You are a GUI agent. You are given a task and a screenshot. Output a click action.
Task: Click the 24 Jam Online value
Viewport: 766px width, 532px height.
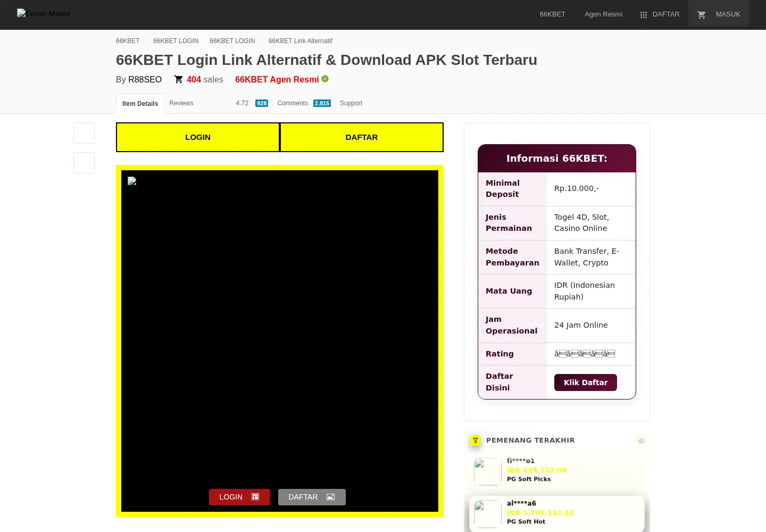click(x=581, y=325)
